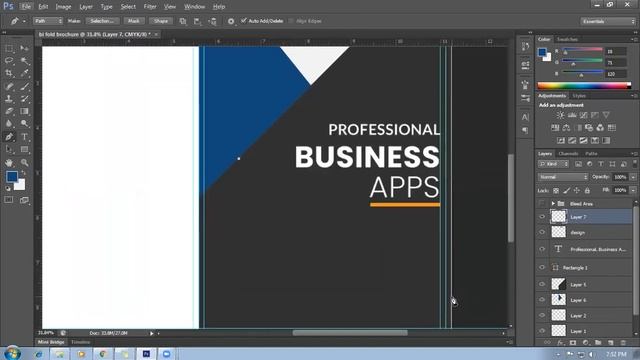Select the Healing Brush tool
This screenshot has width=640, height=360.
coord(9,86)
